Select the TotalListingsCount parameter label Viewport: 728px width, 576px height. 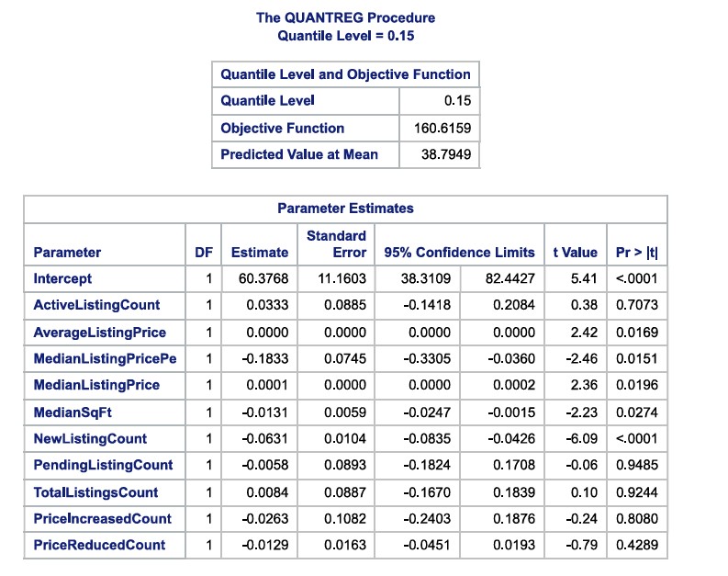coord(95,491)
